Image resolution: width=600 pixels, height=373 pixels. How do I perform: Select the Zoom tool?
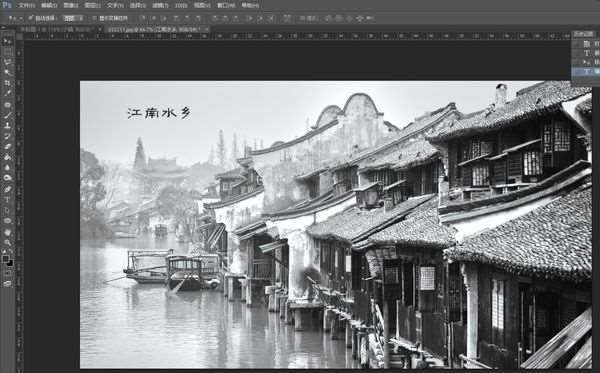pyautogui.click(x=7, y=243)
